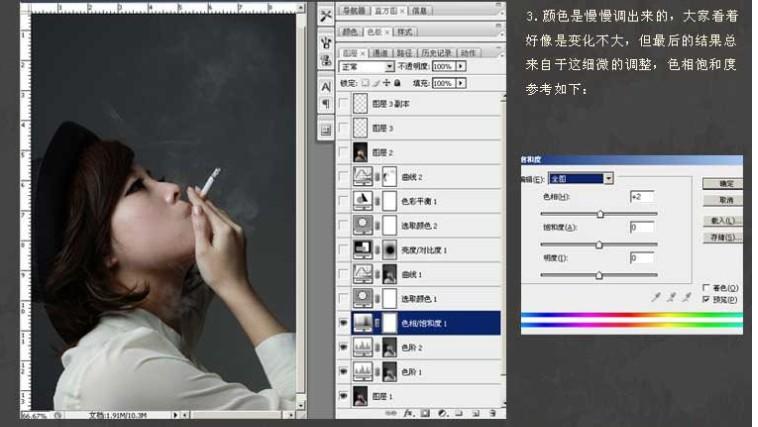This screenshot has width=758, height=427.
Task: Open the tool presets icon in side dock
Action: tap(326, 16)
